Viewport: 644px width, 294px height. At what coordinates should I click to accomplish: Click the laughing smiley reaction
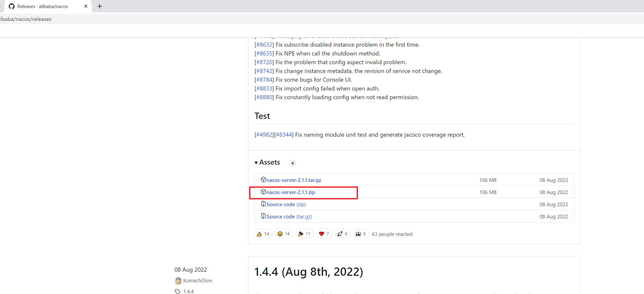click(x=280, y=234)
